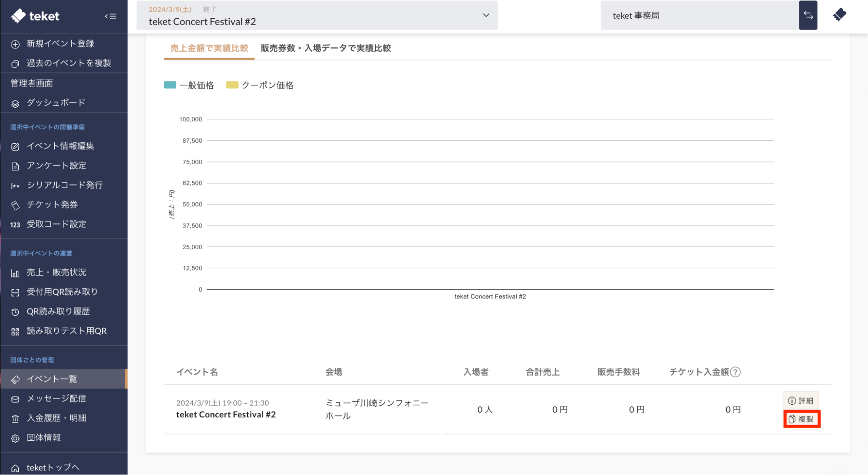868x475 pixels.
Task: Click the チケット入金額 column header text
Action: pyautogui.click(x=699, y=372)
